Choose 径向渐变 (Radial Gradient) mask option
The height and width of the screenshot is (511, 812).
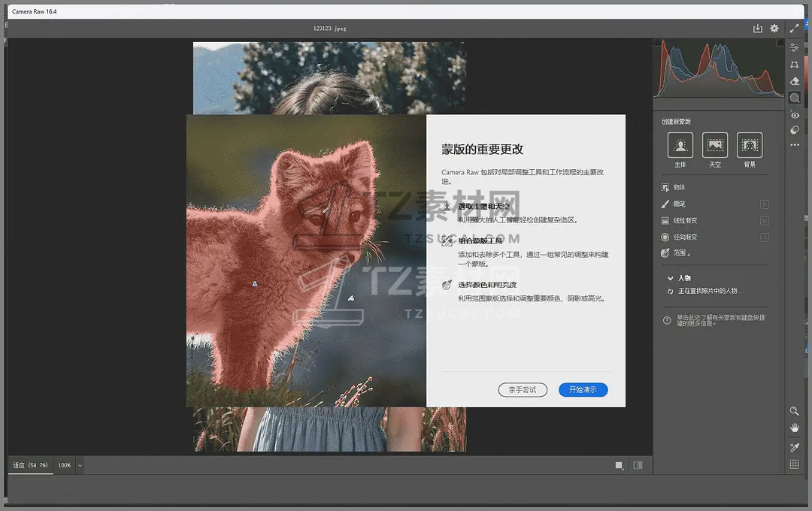click(684, 237)
